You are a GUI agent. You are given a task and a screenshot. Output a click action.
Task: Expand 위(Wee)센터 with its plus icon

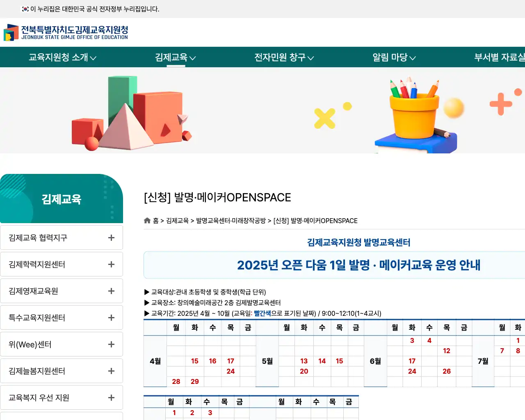click(x=111, y=344)
